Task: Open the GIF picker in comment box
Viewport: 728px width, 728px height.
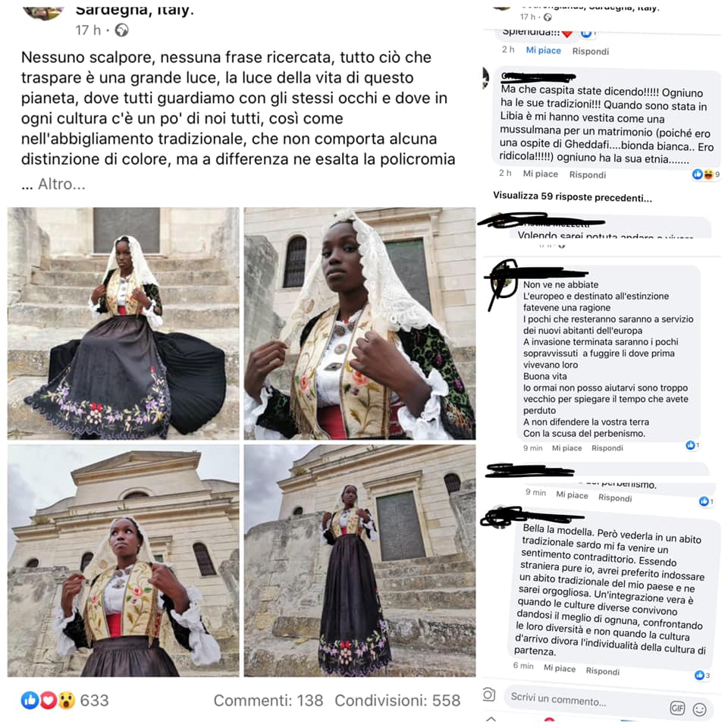Action: coord(677,708)
